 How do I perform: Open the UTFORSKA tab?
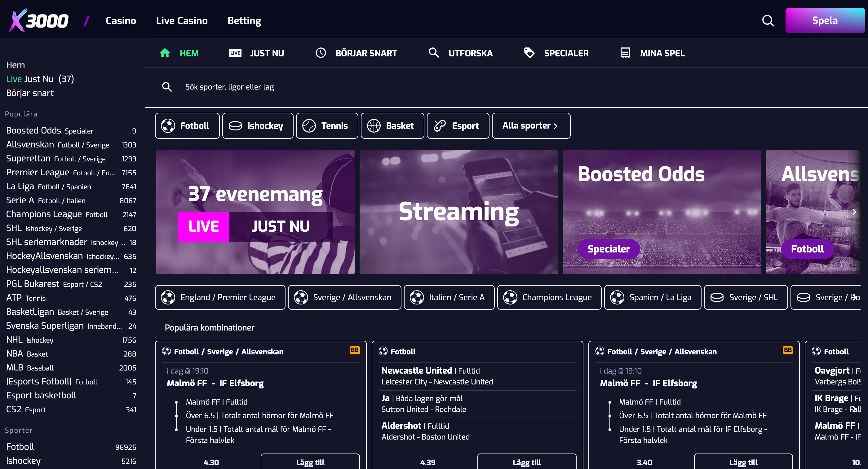tap(460, 53)
